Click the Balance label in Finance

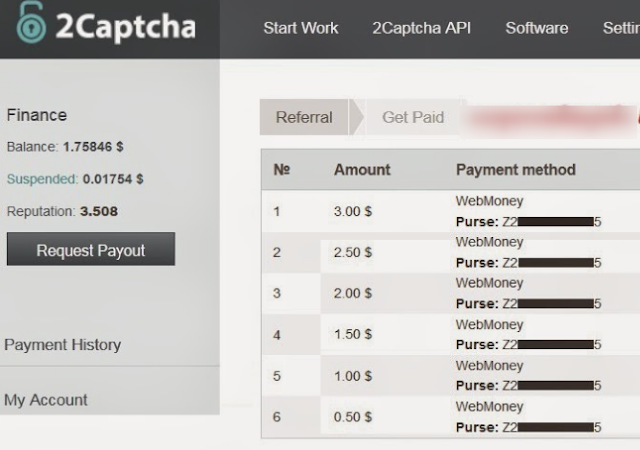(33, 147)
